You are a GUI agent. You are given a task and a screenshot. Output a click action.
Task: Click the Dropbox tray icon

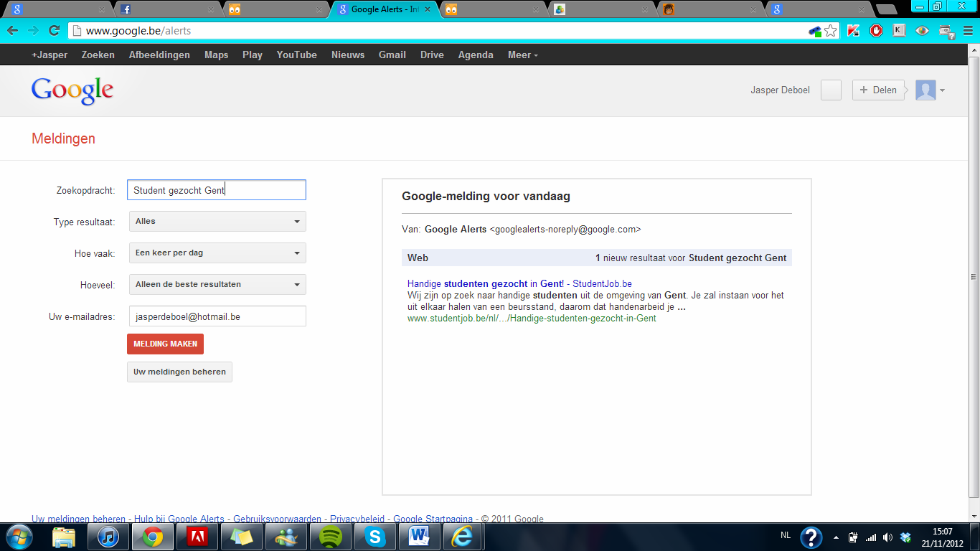(905, 537)
